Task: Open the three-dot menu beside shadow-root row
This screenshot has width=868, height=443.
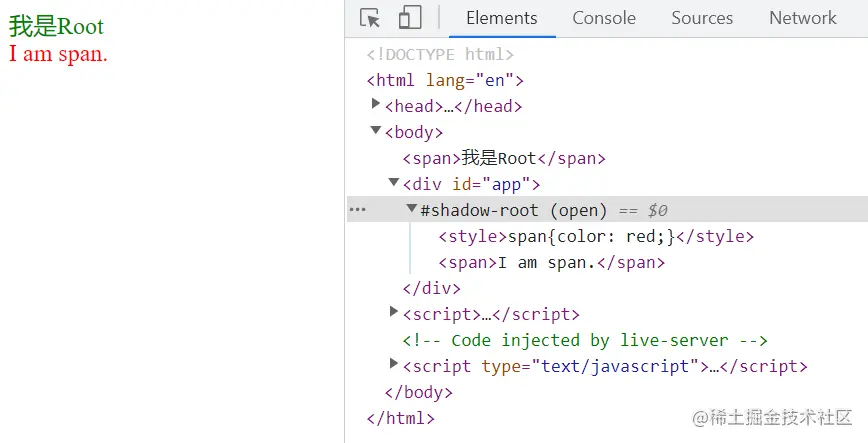Action: tap(358, 209)
